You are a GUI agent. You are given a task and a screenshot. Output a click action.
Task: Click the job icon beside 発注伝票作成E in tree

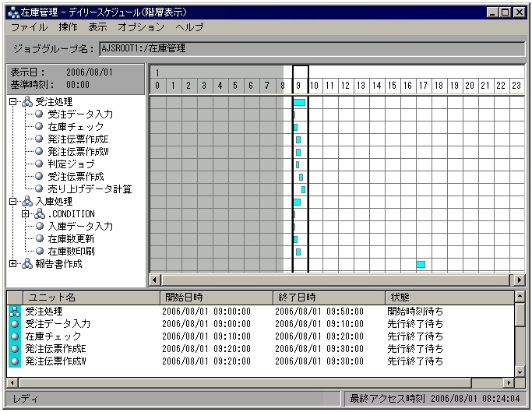click(40, 139)
